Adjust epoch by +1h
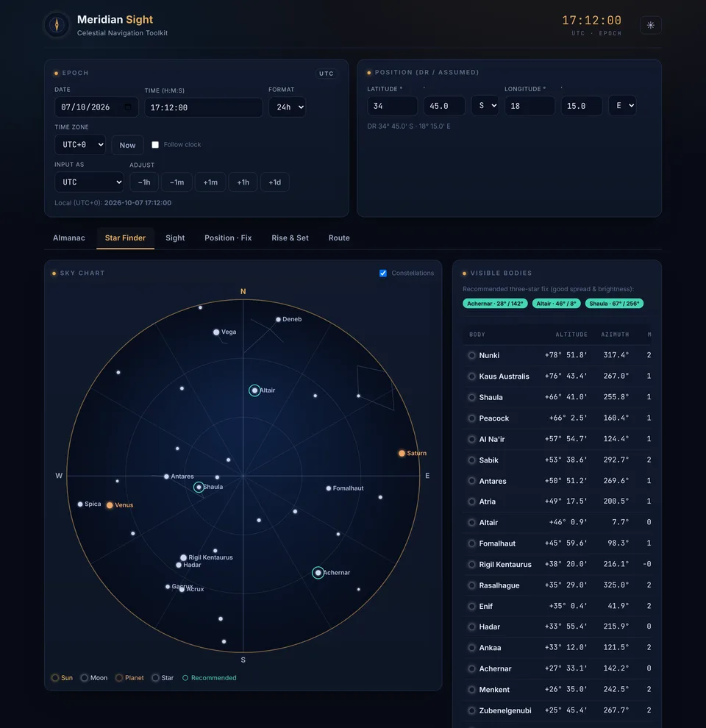Viewport: 706px width, 728px height. (x=243, y=182)
